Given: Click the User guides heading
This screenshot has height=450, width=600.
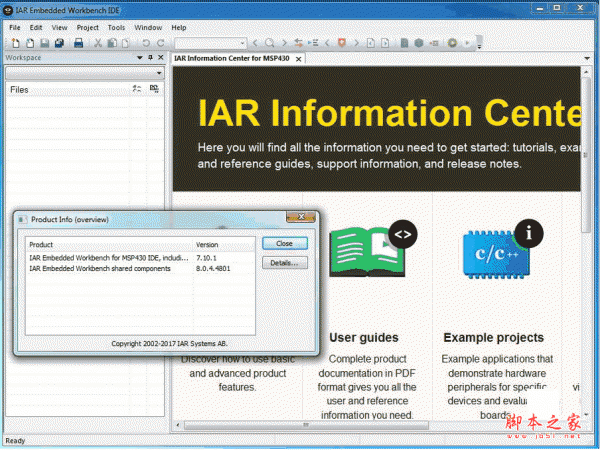Looking at the screenshot, I should (364, 338).
